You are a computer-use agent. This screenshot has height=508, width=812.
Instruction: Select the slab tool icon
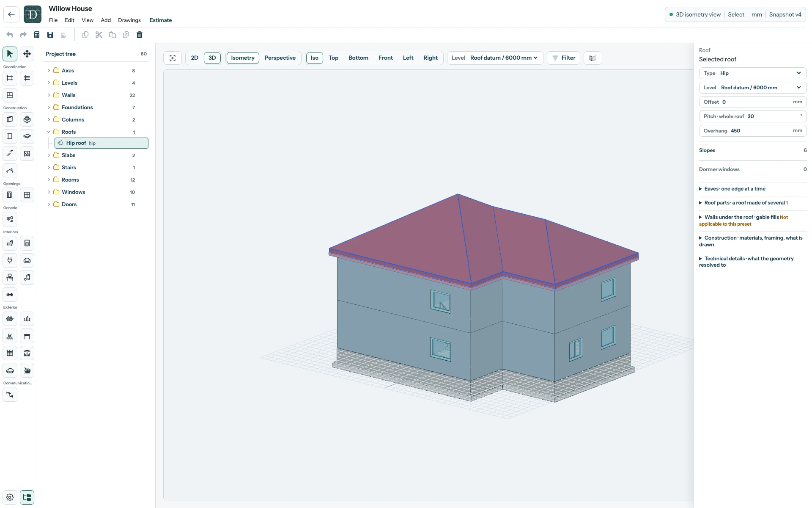[27, 136]
